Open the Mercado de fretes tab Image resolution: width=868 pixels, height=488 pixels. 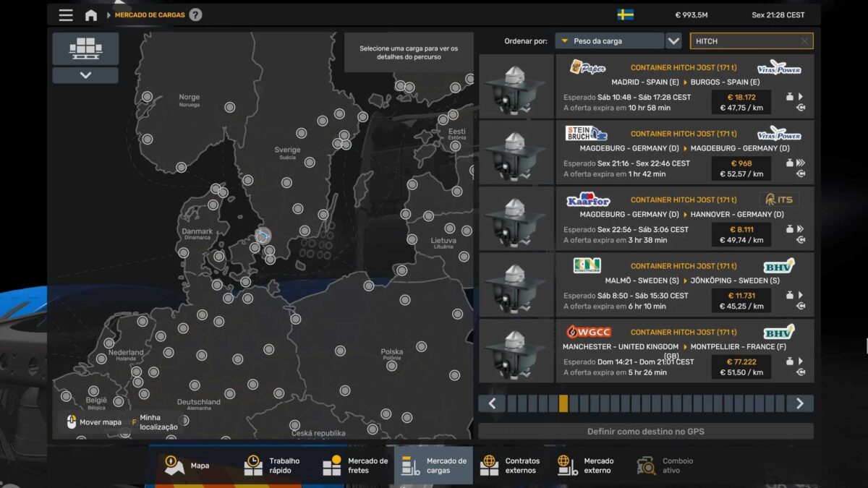[355, 466]
